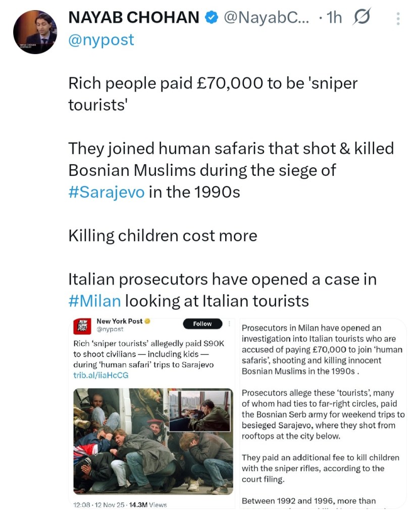Open the Milan prosecutors text screenshot

click(x=323, y=412)
